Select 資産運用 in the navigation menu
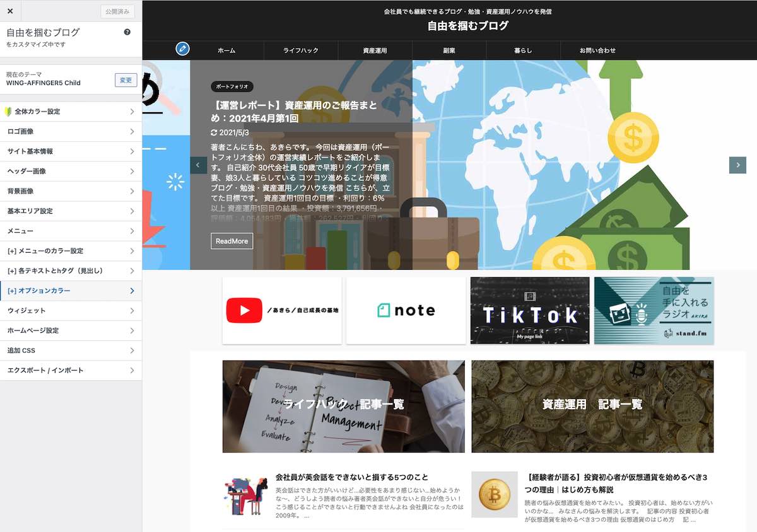Image resolution: width=757 pixels, height=532 pixels. (375, 50)
